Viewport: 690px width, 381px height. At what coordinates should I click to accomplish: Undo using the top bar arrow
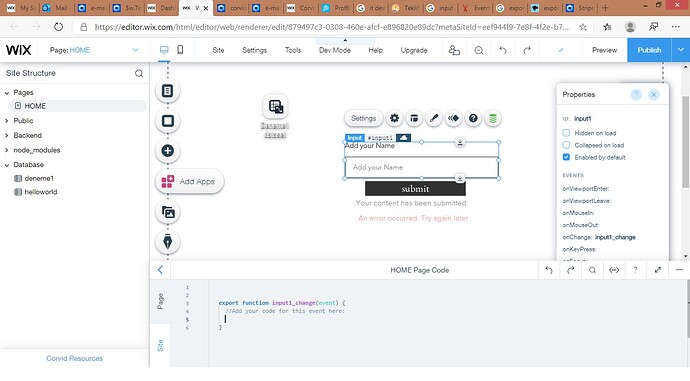(503, 50)
